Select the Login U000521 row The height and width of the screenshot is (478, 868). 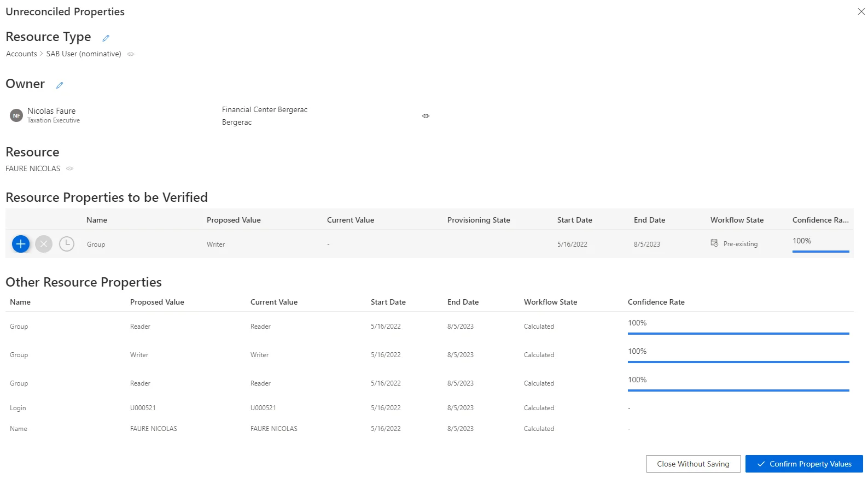[x=429, y=408]
